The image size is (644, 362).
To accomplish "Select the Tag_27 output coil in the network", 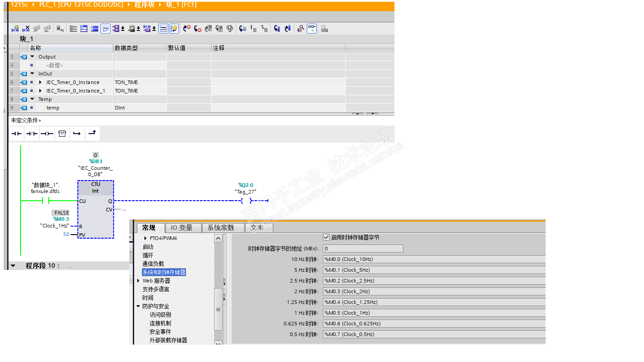I will [246, 201].
